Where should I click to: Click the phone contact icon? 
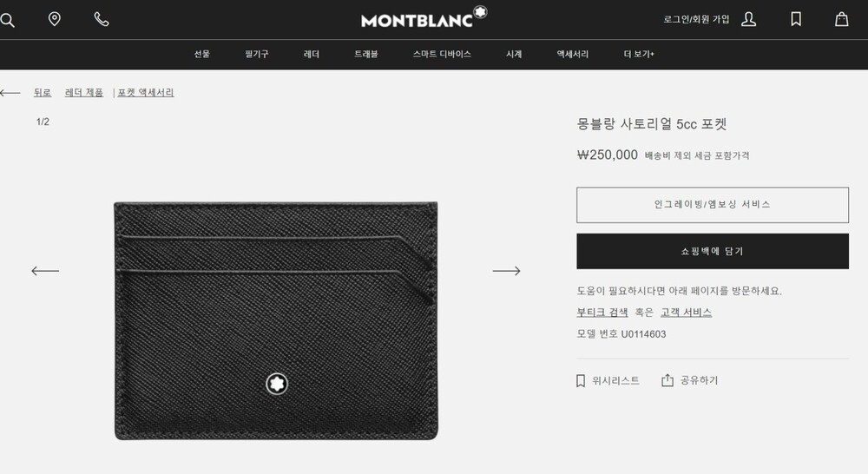[102, 19]
